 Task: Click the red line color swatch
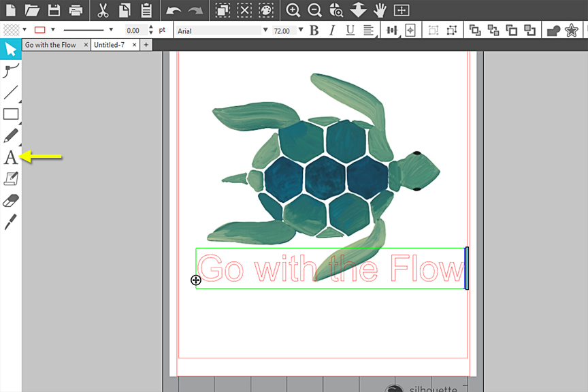coord(39,30)
